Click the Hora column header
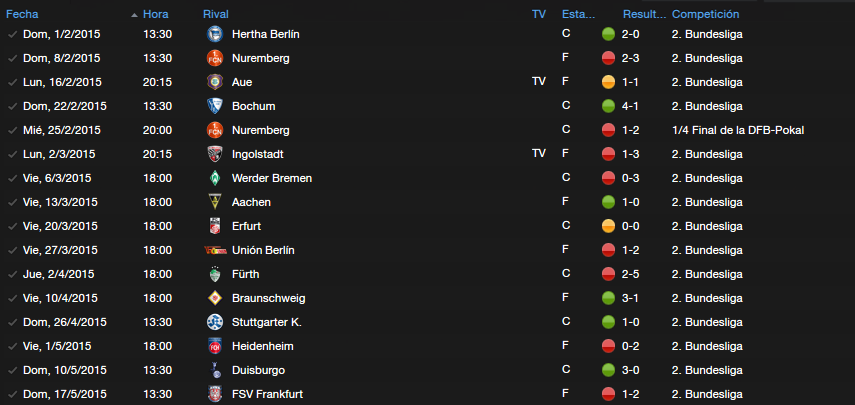The image size is (855, 405). (155, 14)
